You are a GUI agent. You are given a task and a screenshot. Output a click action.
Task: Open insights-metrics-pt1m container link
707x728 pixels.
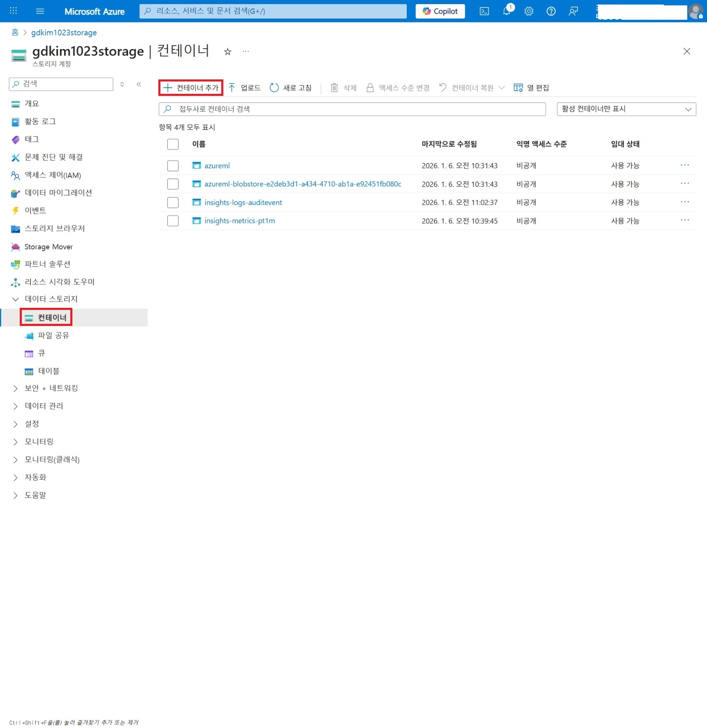(x=239, y=221)
